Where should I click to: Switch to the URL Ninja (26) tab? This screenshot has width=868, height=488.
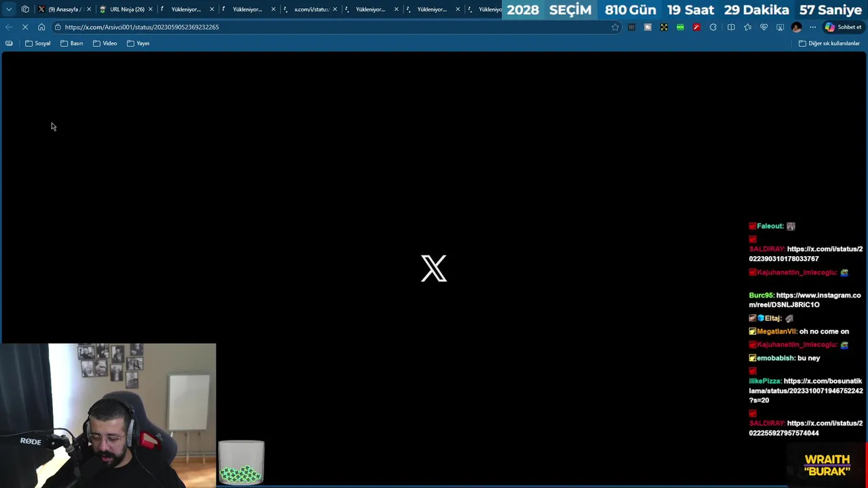pyautogui.click(x=125, y=9)
